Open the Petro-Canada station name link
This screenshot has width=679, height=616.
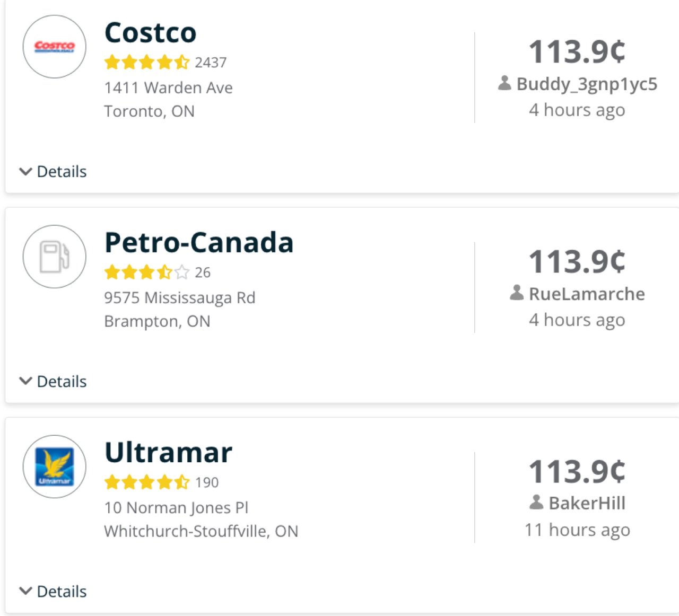(199, 243)
